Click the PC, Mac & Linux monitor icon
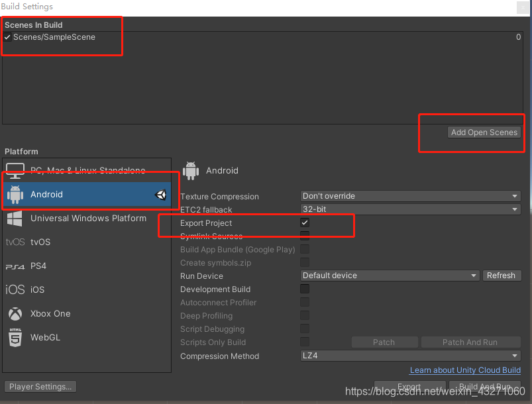The image size is (532, 404). coord(15,170)
